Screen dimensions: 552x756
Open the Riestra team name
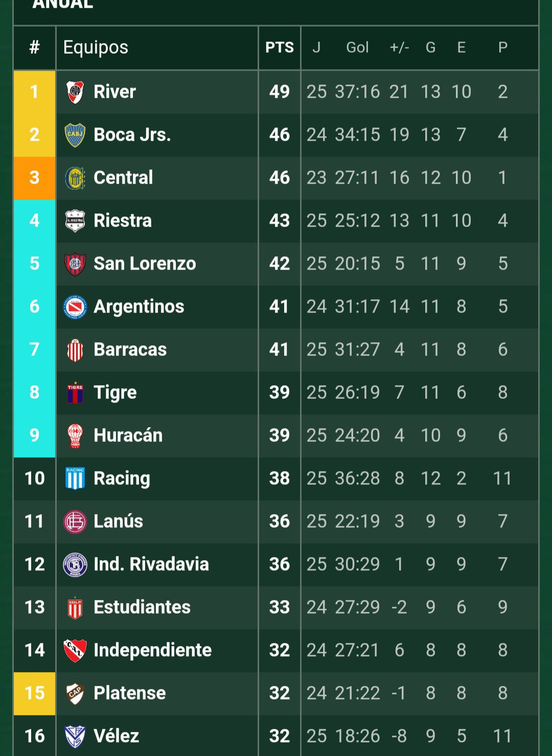[123, 221]
